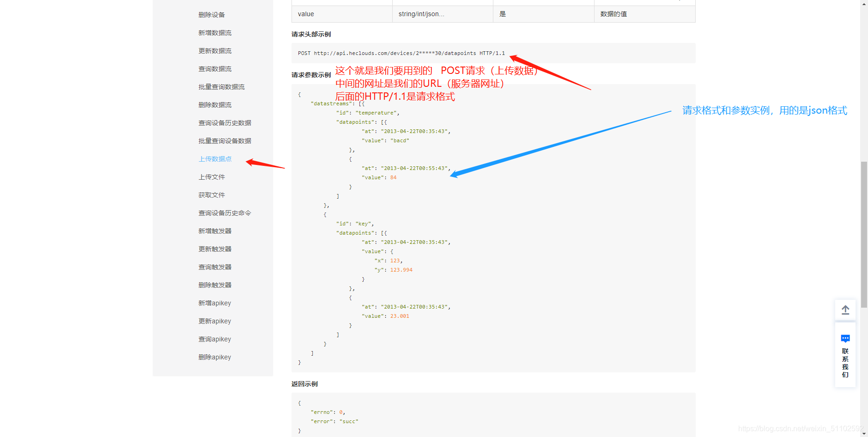Select 更新apikey in the sidebar
868x437 pixels.
pos(214,321)
